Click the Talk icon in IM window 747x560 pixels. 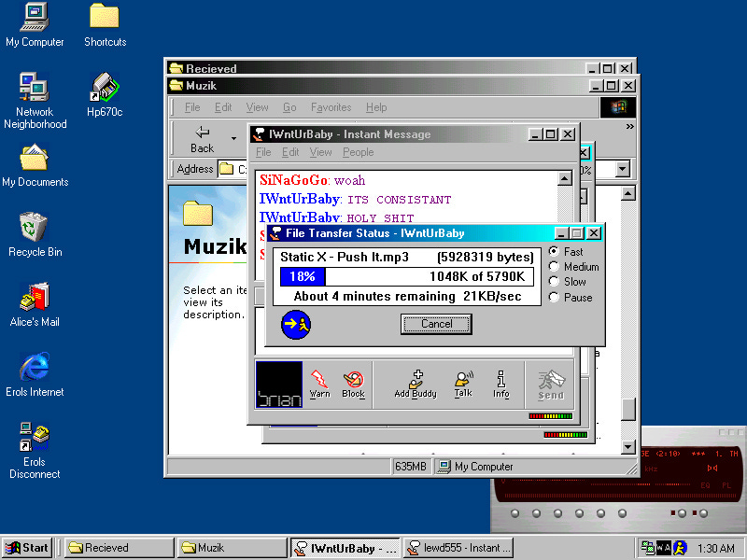(463, 385)
